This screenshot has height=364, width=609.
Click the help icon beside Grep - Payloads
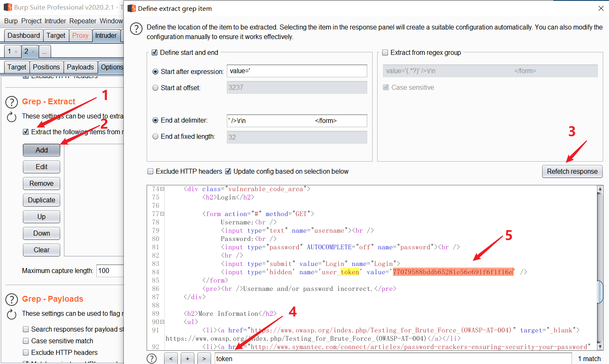12,299
